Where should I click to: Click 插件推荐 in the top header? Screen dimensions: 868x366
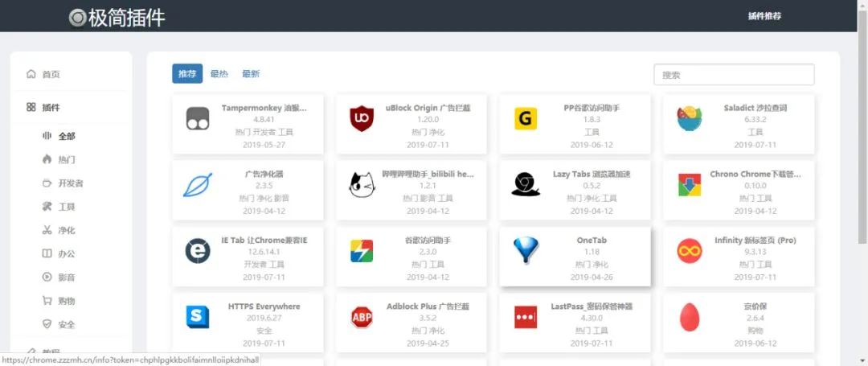click(x=764, y=16)
